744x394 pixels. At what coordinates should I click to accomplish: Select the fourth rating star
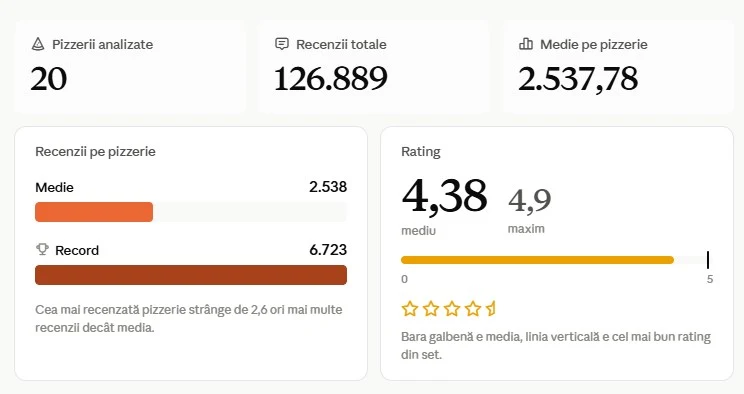[x=473, y=309]
